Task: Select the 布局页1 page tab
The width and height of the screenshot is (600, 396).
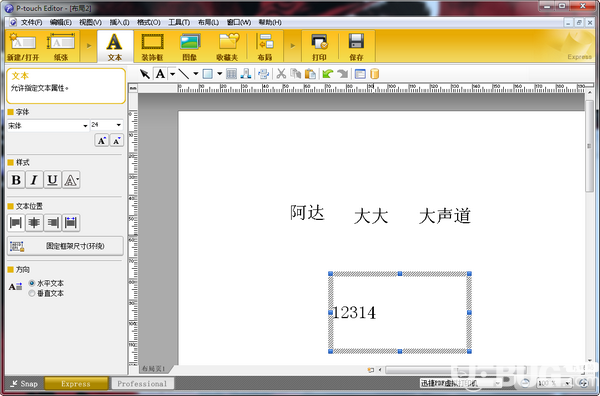Action: pyautogui.click(x=153, y=369)
